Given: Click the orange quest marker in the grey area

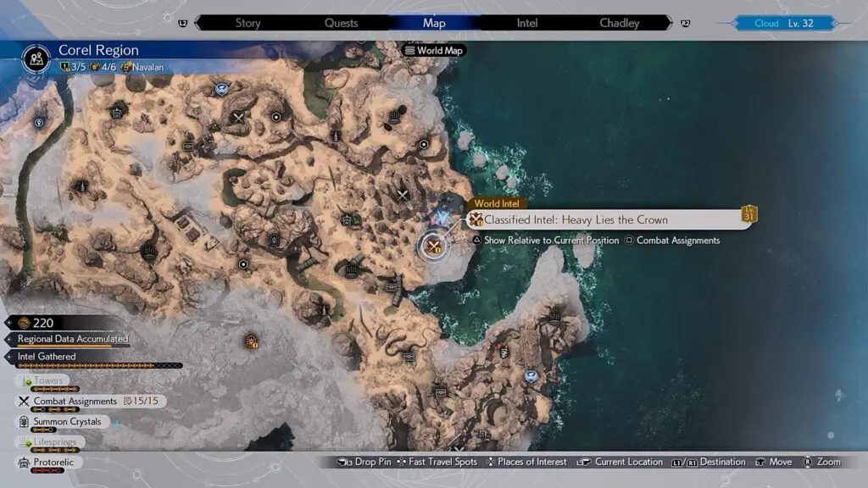Looking at the screenshot, I should point(252,341).
